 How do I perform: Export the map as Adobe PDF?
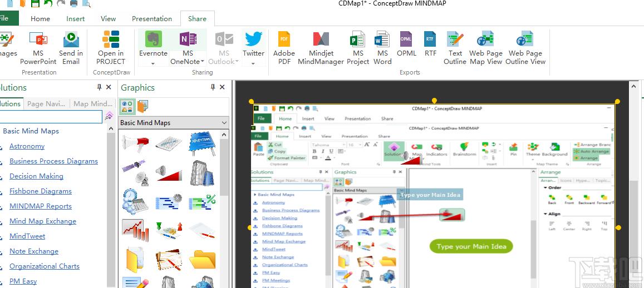click(284, 48)
